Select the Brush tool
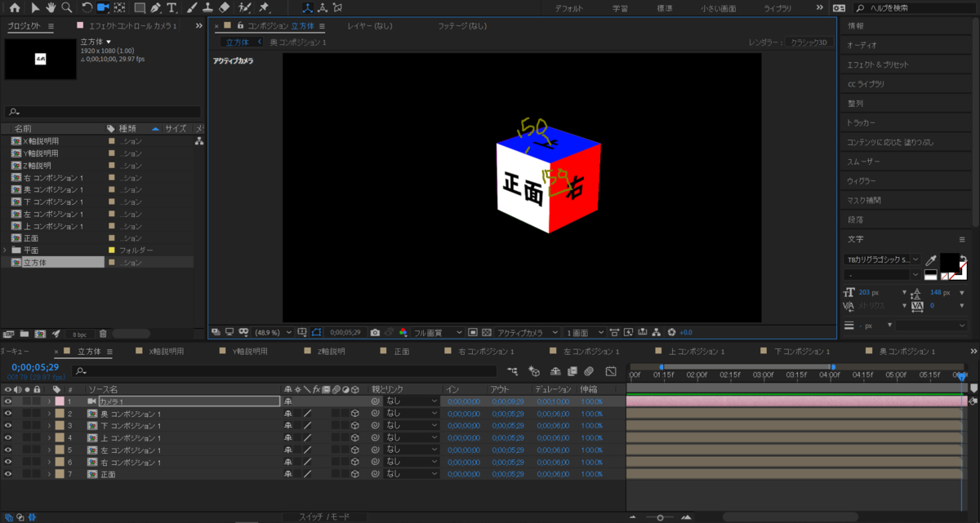Viewport: 980px width, 523px height. pyautogui.click(x=191, y=7)
